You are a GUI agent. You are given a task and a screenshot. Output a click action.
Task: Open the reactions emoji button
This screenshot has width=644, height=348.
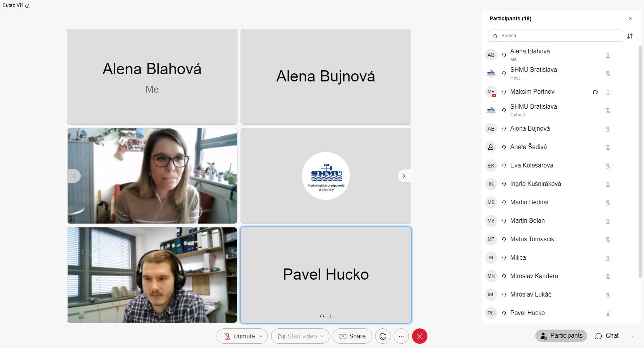(x=383, y=336)
